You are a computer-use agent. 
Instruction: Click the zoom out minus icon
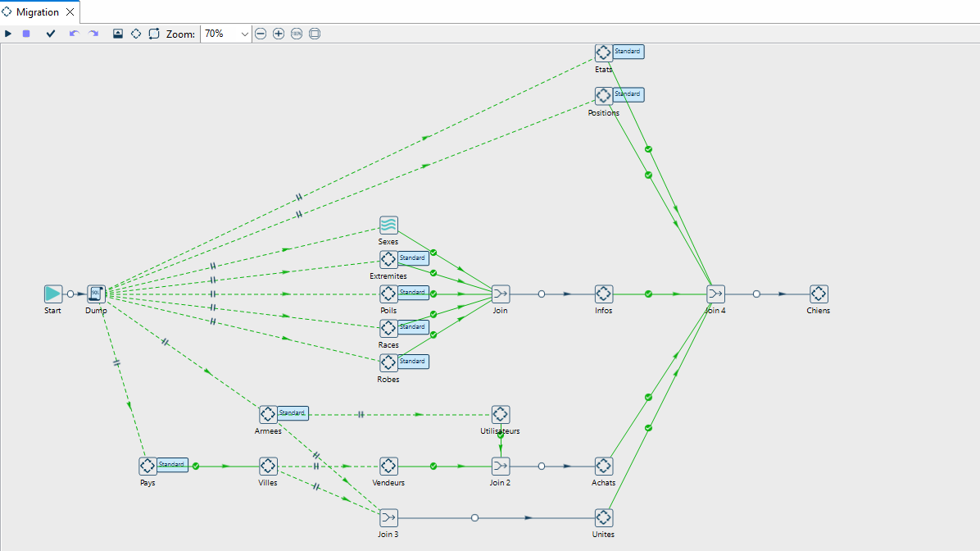tap(261, 34)
